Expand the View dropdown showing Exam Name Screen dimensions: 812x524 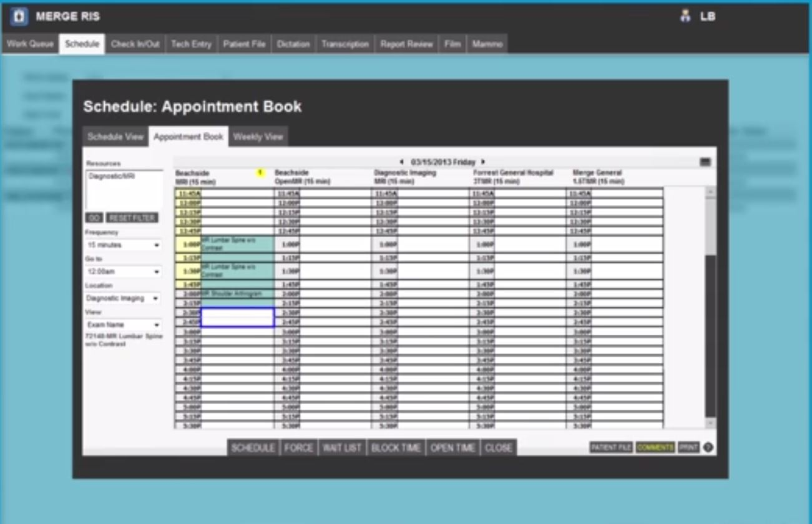pyautogui.click(x=124, y=325)
